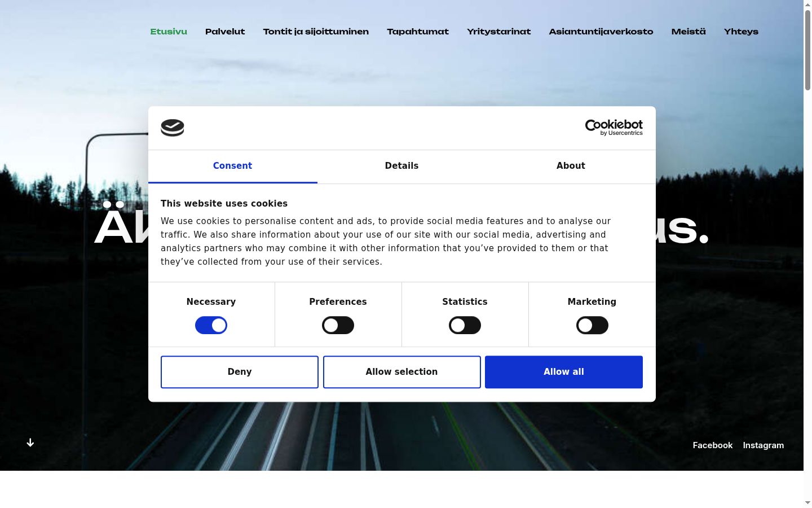Enable the Statistics cookies switch

coord(465,325)
